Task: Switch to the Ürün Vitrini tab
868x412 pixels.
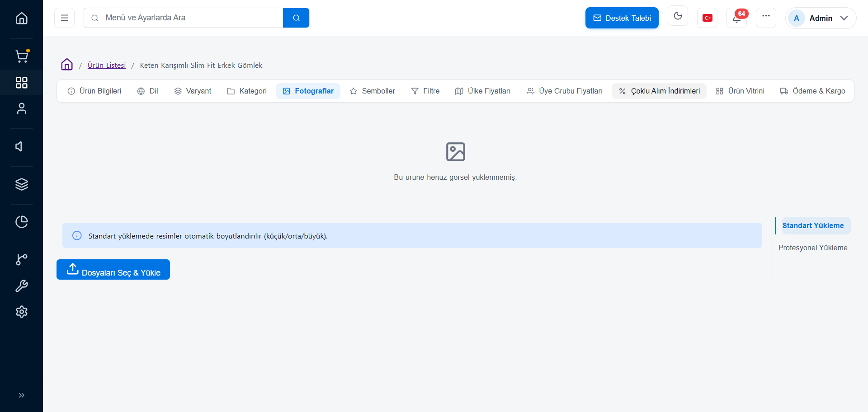Action: pos(740,91)
